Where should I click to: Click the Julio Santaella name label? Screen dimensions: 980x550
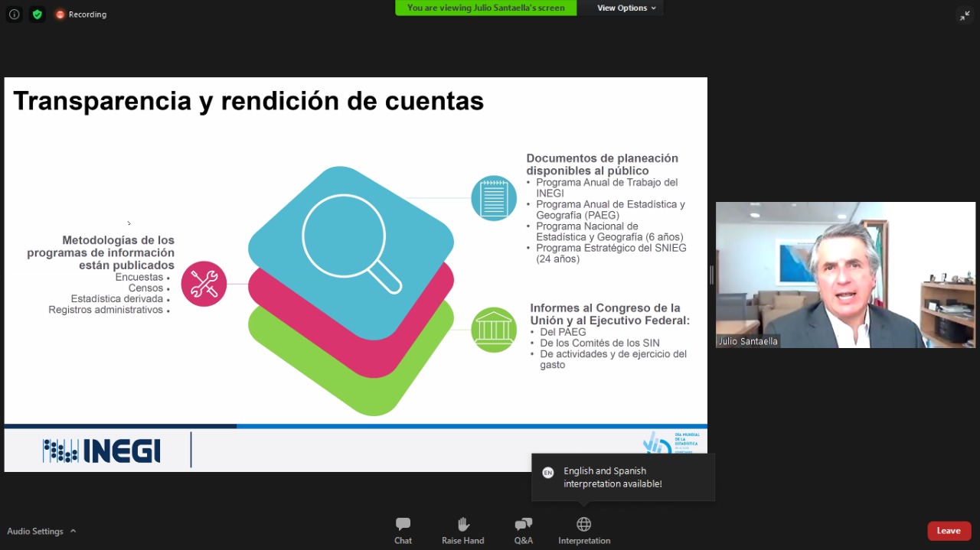point(748,341)
